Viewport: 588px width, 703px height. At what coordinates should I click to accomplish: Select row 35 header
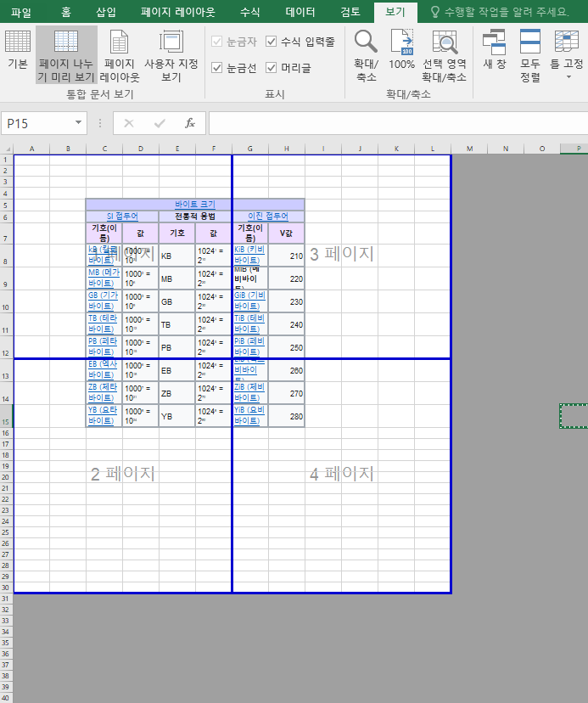(6, 643)
